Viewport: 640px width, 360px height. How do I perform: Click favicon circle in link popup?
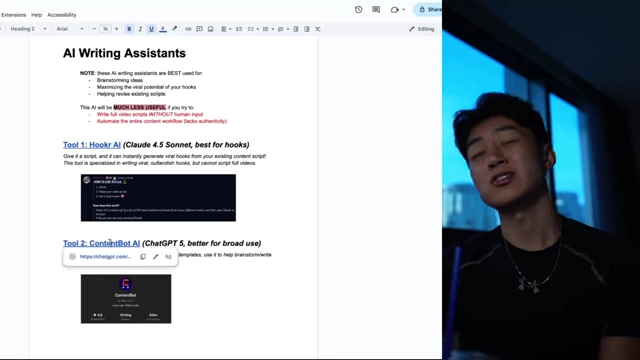click(72, 257)
